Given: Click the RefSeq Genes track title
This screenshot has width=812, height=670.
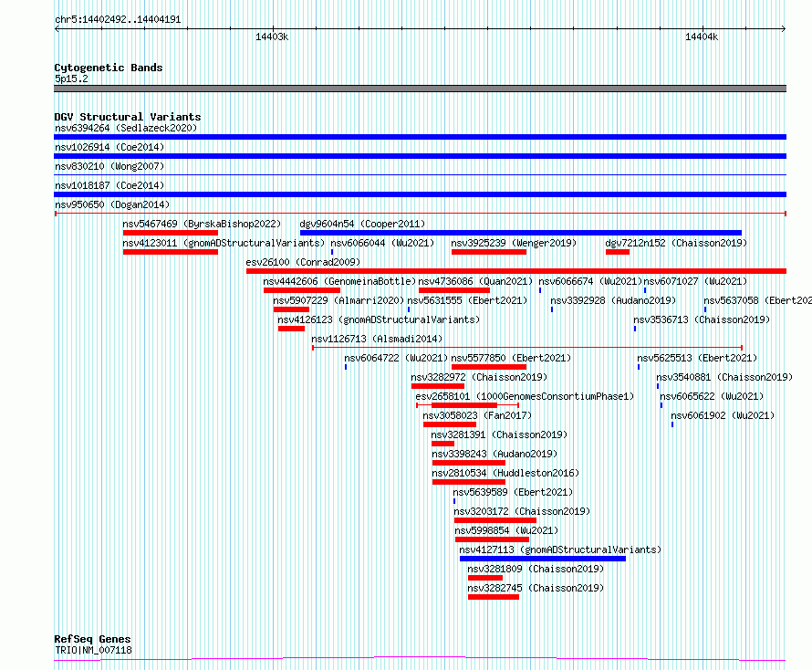Looking at the screenshot, I should tap(92, 639).
